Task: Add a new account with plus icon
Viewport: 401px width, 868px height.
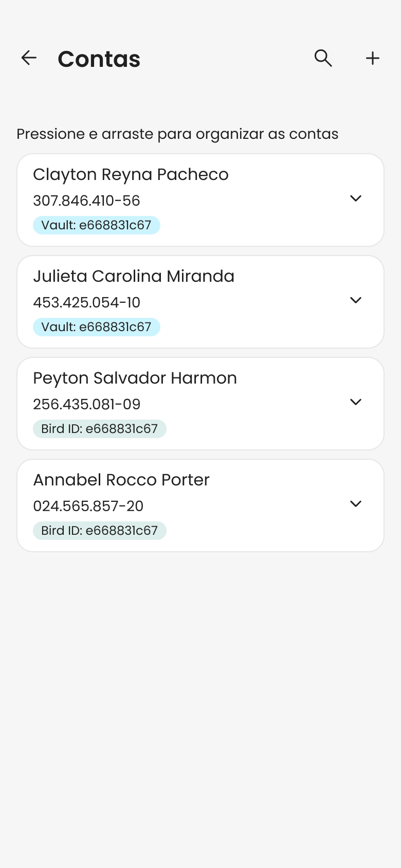Action: [372, 58]
